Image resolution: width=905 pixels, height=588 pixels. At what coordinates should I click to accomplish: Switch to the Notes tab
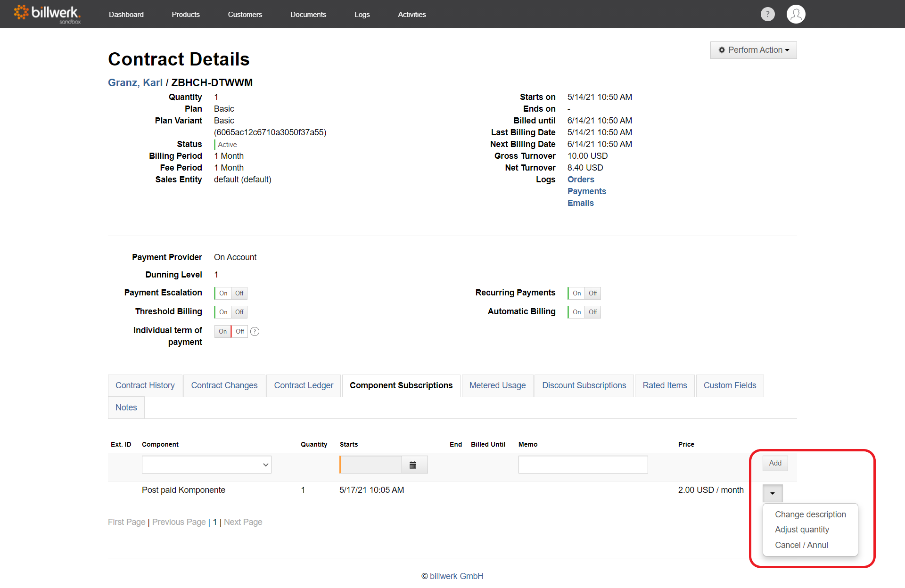coord(126,408)
